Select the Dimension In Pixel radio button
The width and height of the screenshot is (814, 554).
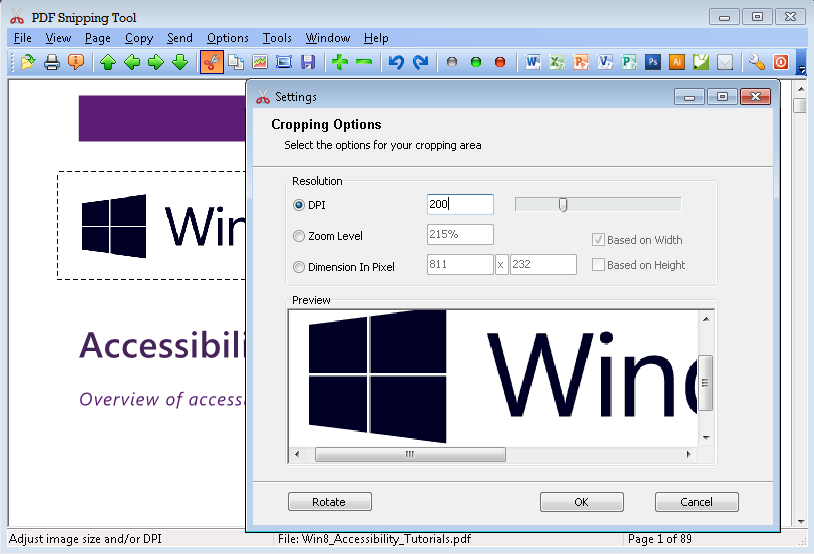click(x=299, y=267)
